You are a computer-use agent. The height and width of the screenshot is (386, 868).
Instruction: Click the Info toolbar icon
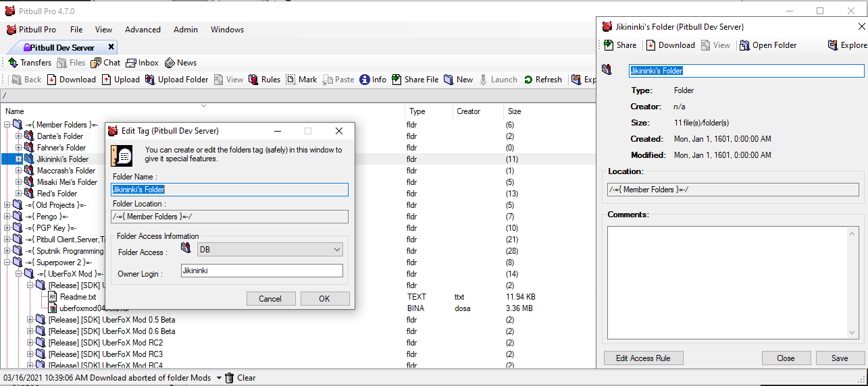365,80
